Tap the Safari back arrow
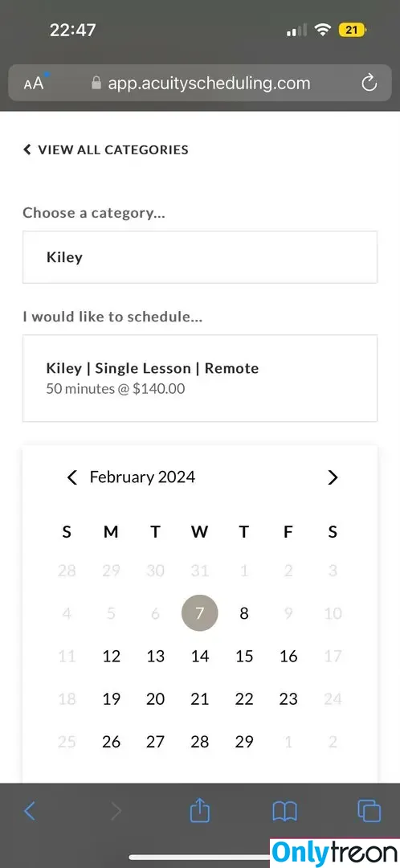 point(30,812)
